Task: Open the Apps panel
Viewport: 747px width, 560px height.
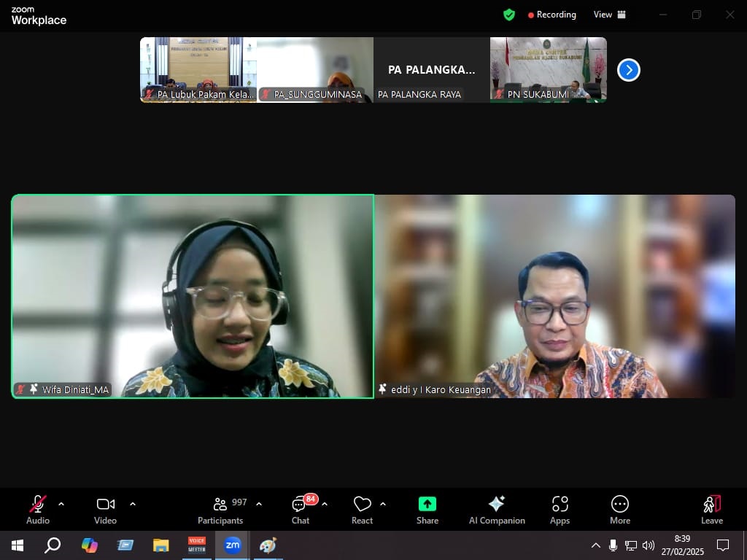Action: [x=560, y=510]
